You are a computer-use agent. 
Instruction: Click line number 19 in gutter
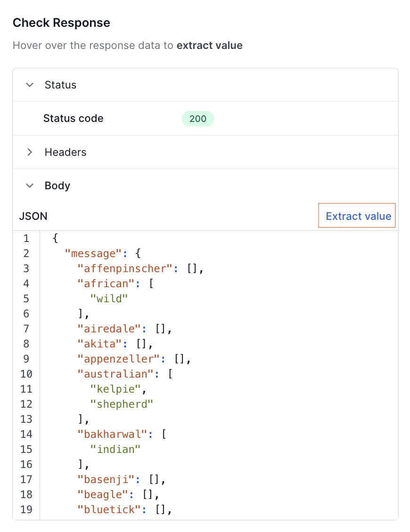pyautogui.click(x=26, y=509)
